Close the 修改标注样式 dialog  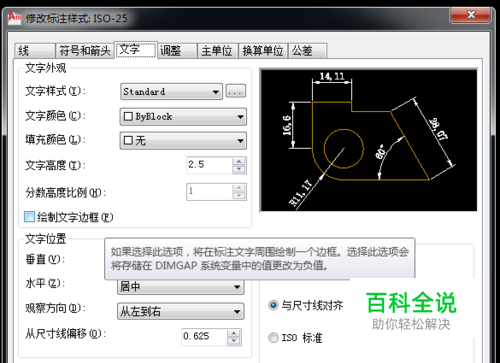click(x=471, y=15)
